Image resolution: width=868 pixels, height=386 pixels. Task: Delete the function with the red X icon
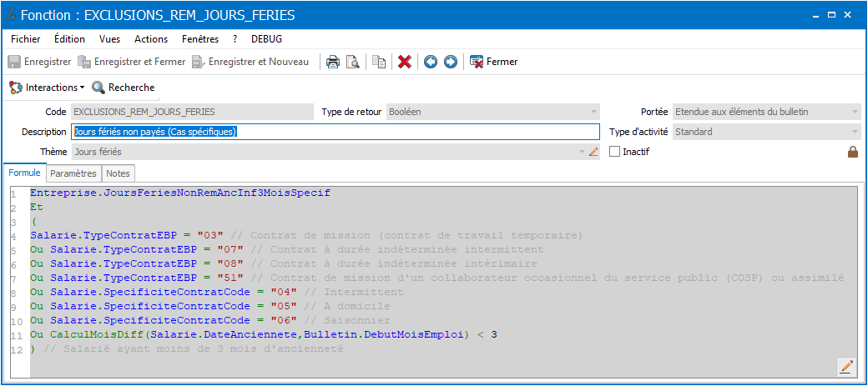pos(405,62)
